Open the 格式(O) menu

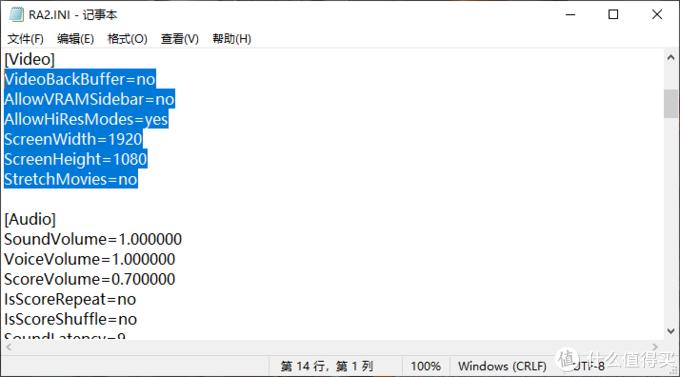(x=128, y=39)
